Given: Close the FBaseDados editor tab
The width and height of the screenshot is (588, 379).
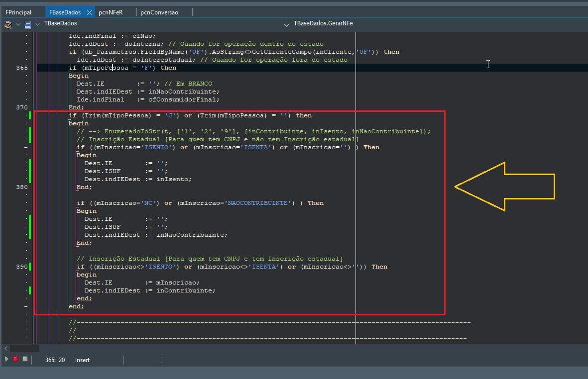Looking at the screenshot, I should (x=89, y=12).
